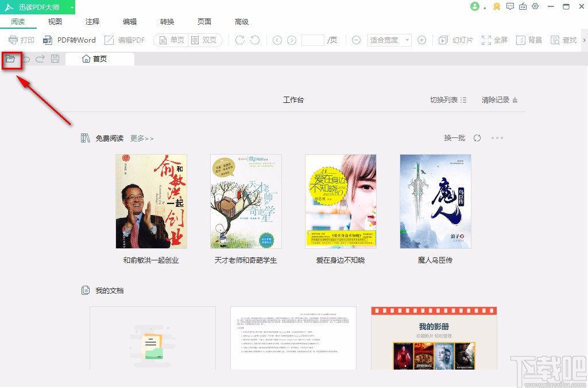Click 清除记录 to clear records
Screen dimensions: 588x388
tap(496, 99)
